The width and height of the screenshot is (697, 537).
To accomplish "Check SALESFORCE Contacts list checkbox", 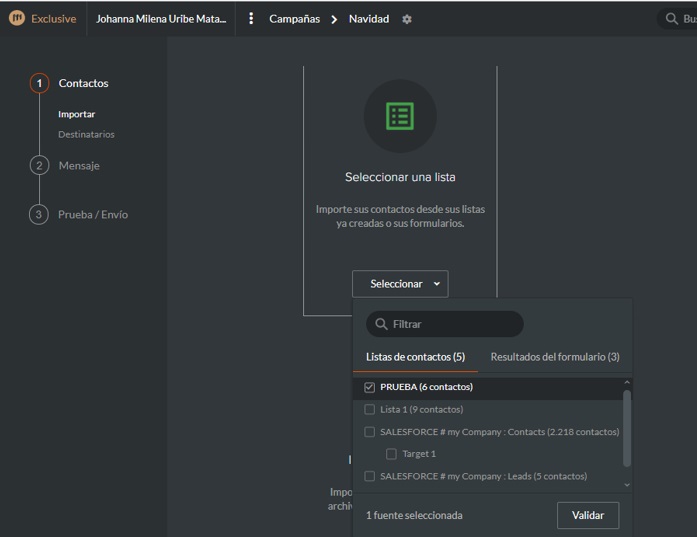I will (x=370, y=432).
